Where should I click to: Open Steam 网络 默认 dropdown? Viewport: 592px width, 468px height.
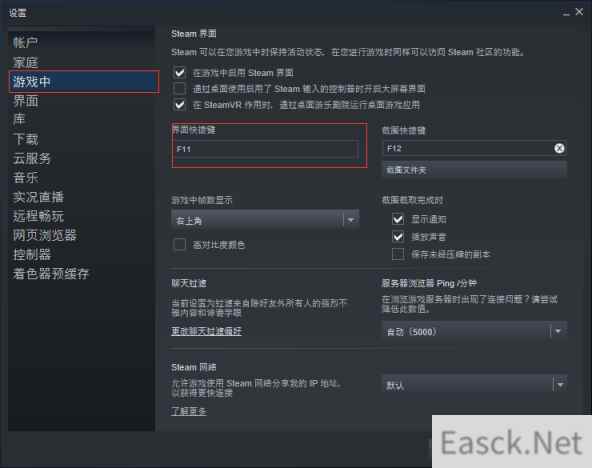475,385
